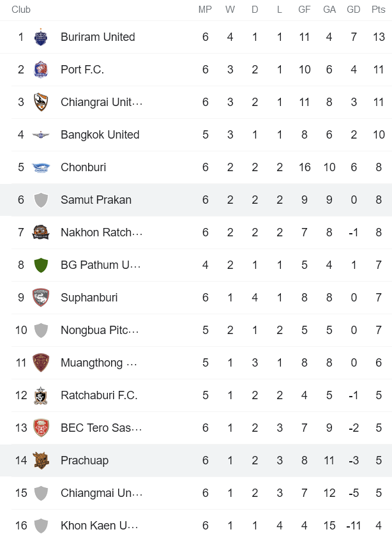The width and height of the screenshot is (392, 548).
Task: Select the Nakhon Ratchasima club badge
Action: [x=40, y=232]
